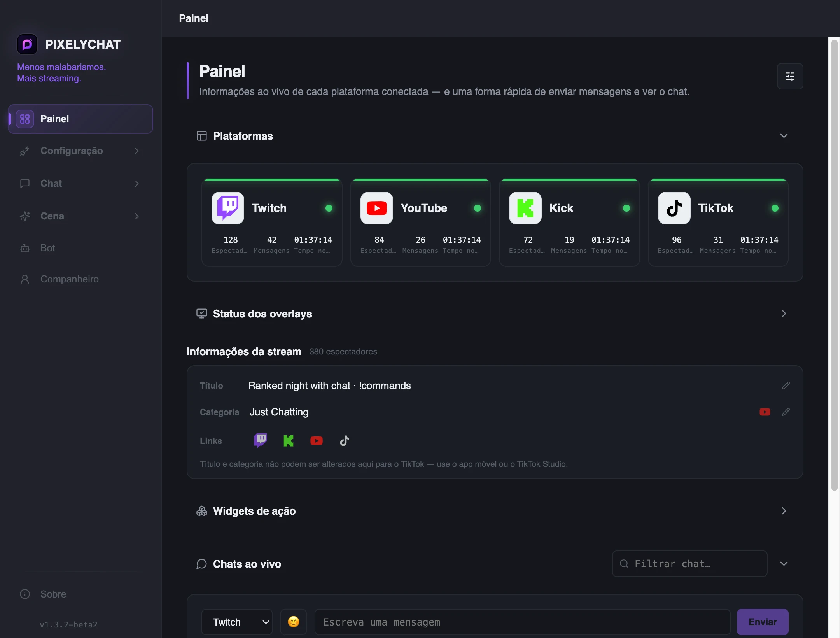Click the Twitch logo in platform card

coord(228,208)
